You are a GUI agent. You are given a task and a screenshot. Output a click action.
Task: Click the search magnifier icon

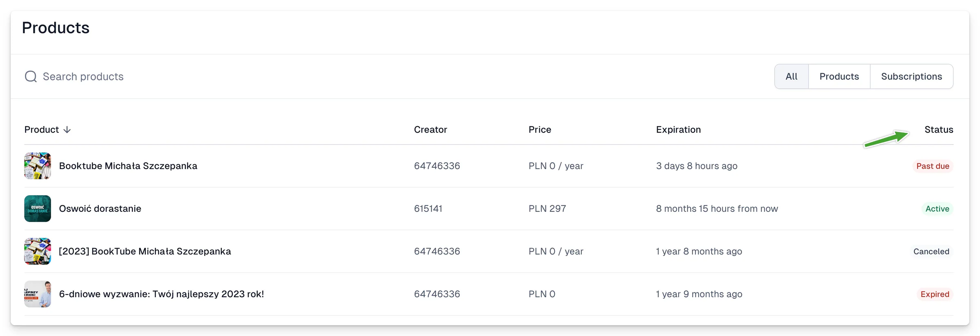point(31,76)
